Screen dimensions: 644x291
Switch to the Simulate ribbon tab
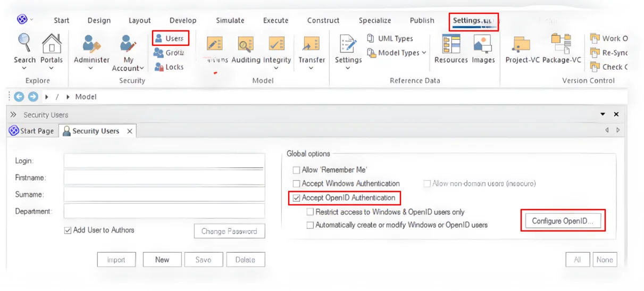(230, 20)
